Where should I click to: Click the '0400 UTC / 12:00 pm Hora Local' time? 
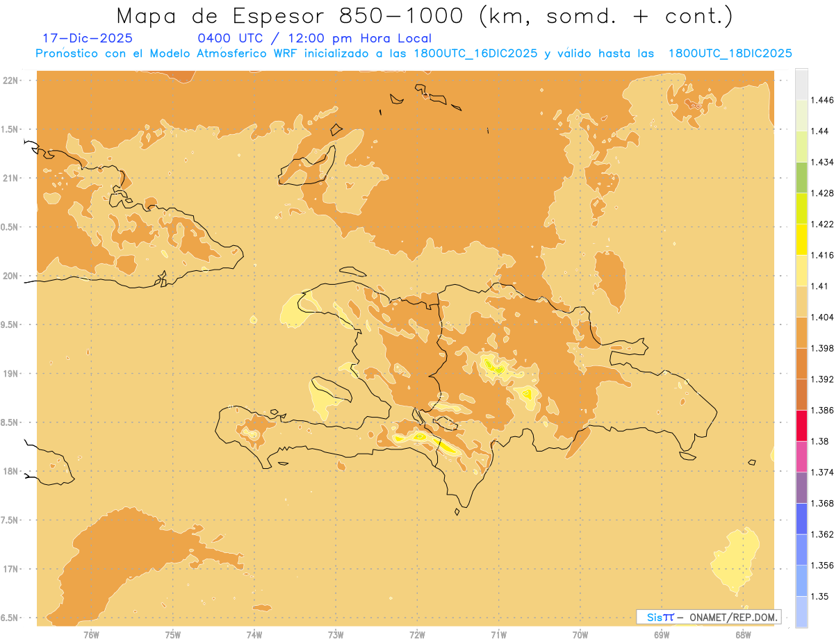[x=314, y=38]
